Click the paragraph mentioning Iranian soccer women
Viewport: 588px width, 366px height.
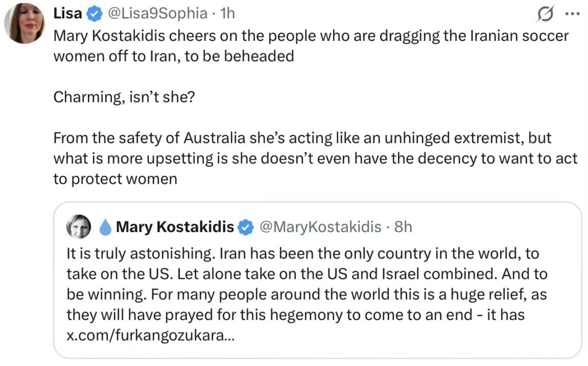(x=310, y=46)
